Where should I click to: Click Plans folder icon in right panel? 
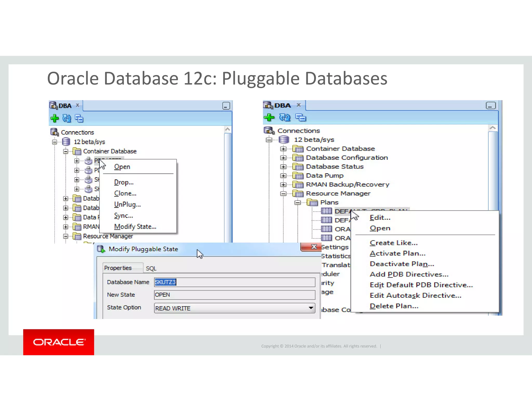click(x=312, y=202)
